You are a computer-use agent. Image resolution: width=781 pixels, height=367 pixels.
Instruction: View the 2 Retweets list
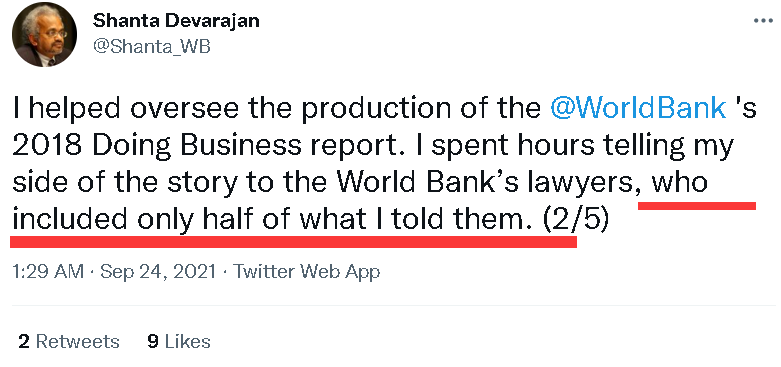[x=69, y=342]
